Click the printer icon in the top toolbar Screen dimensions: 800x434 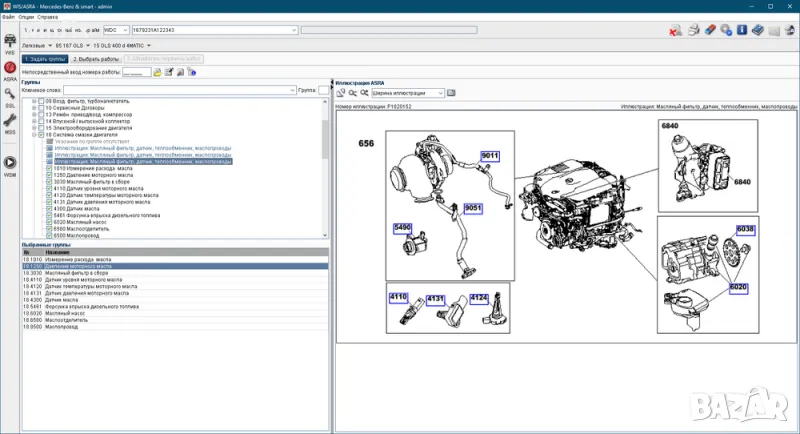[x=693, y=30]
